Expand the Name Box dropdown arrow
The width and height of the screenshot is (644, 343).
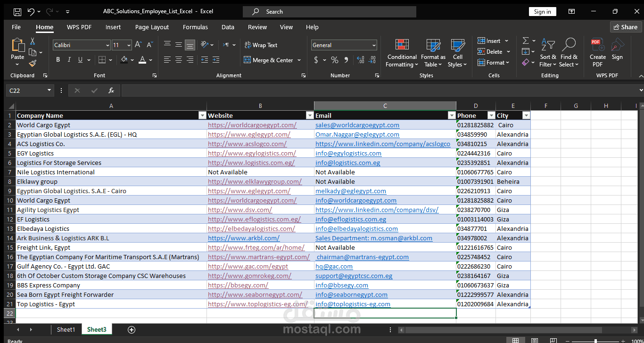(49, 90)
